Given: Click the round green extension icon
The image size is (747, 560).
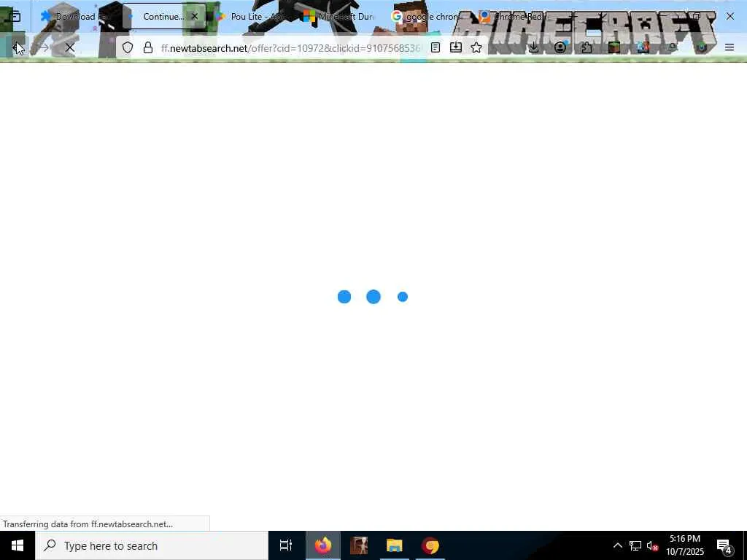Looking at the screenshot, I should [x=701, y=47].
